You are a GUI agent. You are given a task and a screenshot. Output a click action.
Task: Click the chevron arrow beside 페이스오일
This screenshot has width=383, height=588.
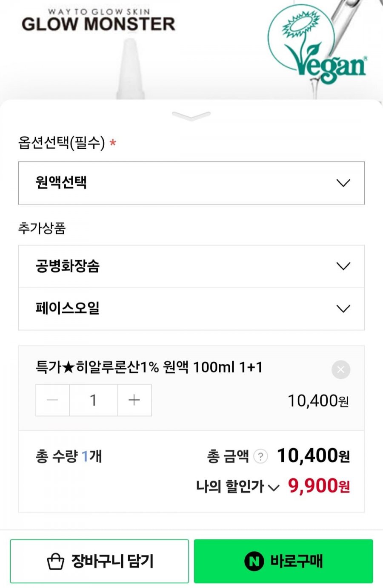click(343, 308)
